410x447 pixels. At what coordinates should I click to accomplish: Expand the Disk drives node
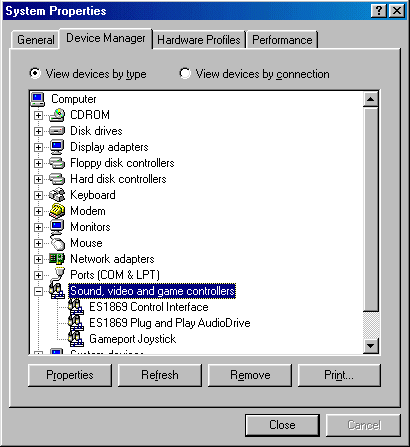(x=38, y=131)
